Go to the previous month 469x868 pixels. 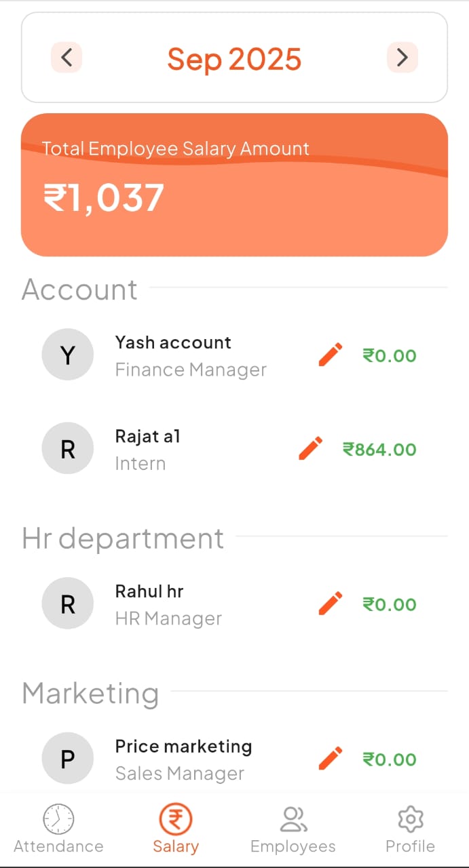coord(67,58)
